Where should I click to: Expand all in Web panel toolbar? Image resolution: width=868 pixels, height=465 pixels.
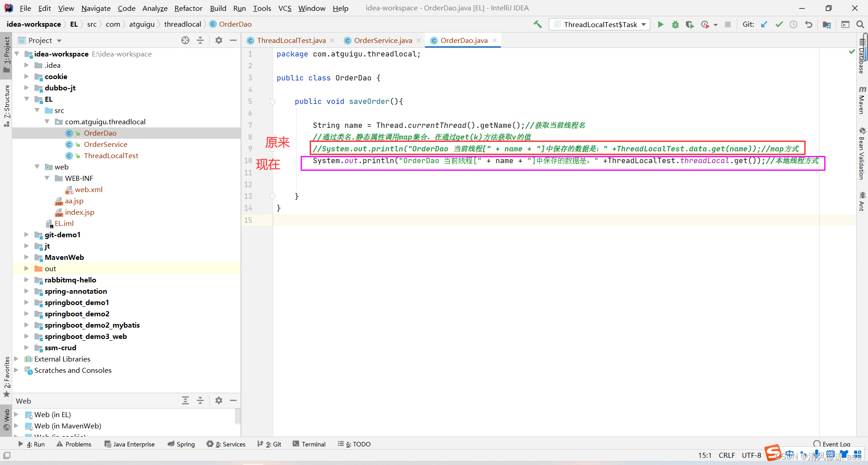point(185,400)
